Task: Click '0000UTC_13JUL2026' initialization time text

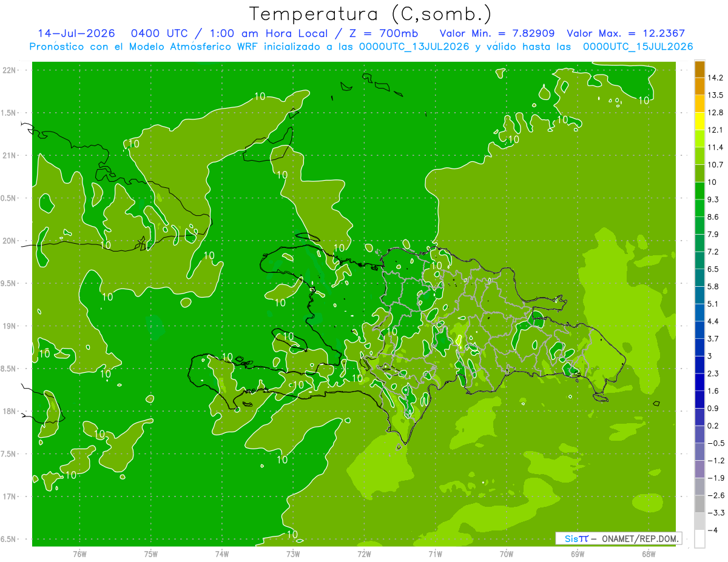Action: coord(414,47)
